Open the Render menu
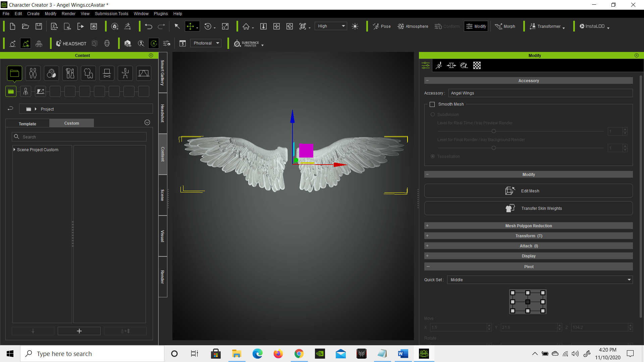This screenshot has width=644, height=362. [x=68, y=14]
